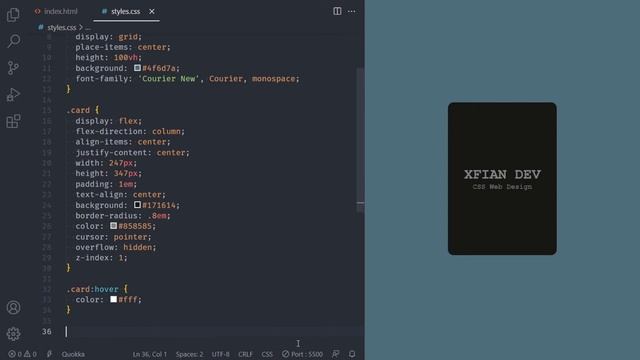Click the 'cursor: pointer;' line

click(113, 237)
